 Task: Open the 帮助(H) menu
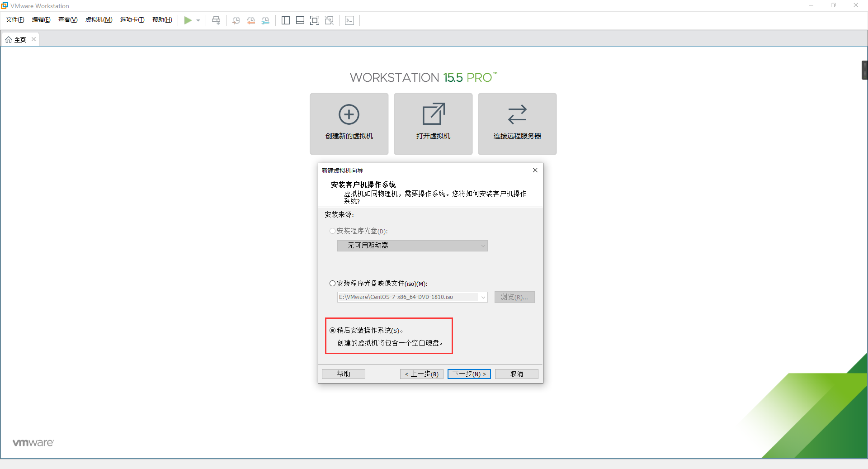(162, 19)
